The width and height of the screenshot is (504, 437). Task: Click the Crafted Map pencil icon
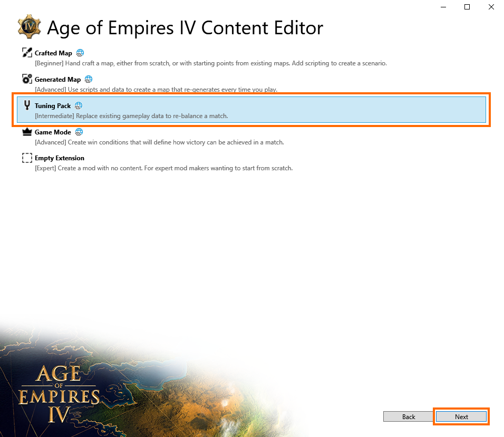point(27,52)
